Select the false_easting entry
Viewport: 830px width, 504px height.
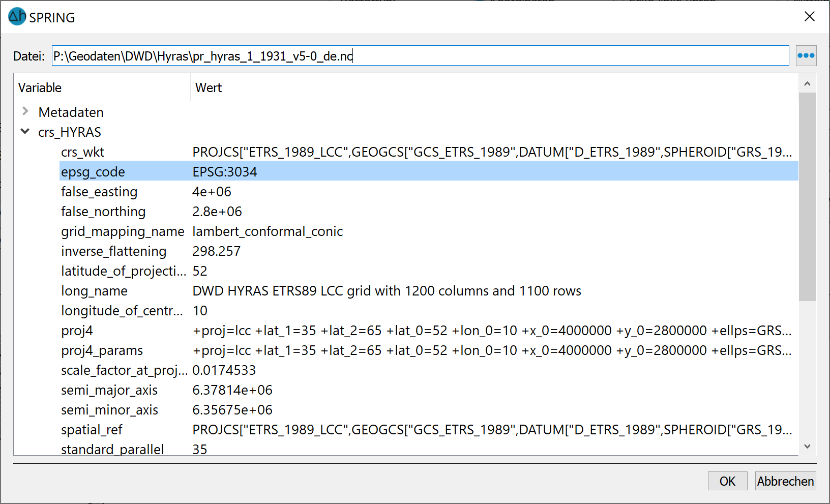click(99, 192)
